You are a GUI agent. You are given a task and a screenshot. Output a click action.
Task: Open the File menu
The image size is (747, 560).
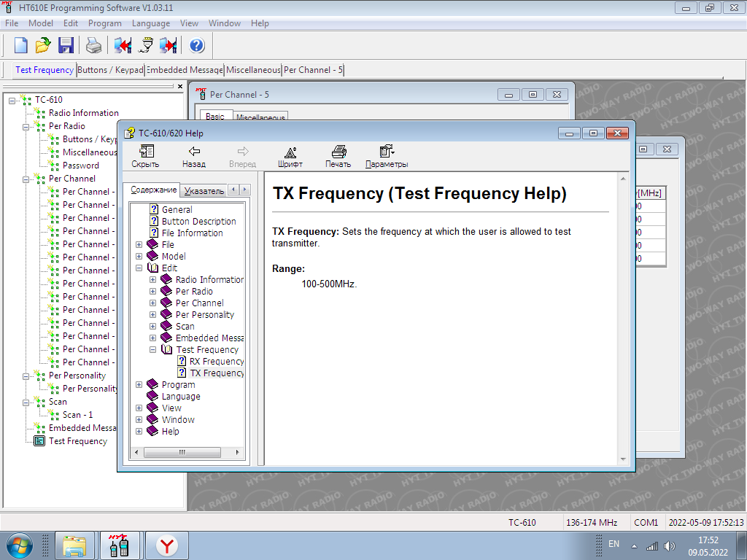12,23
